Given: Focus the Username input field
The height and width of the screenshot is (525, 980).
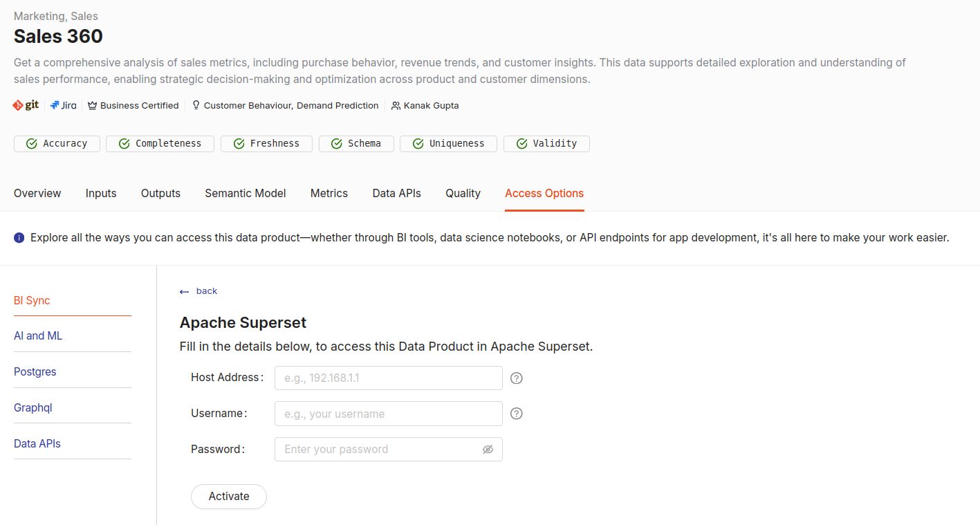Looking at the screenshot, I should tap(389, 414).
